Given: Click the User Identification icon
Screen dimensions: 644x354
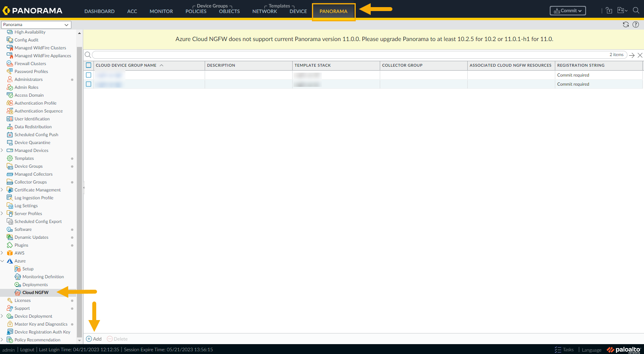Looking at the screenshot, I should pyautogui.click(x=10, y=119).
